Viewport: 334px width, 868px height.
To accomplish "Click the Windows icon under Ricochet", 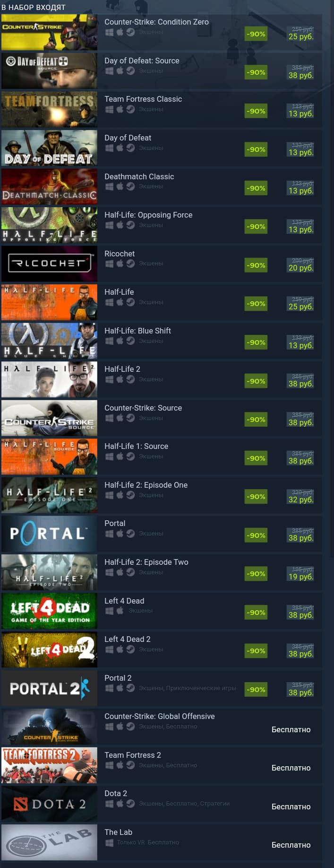I will [109, 263].
